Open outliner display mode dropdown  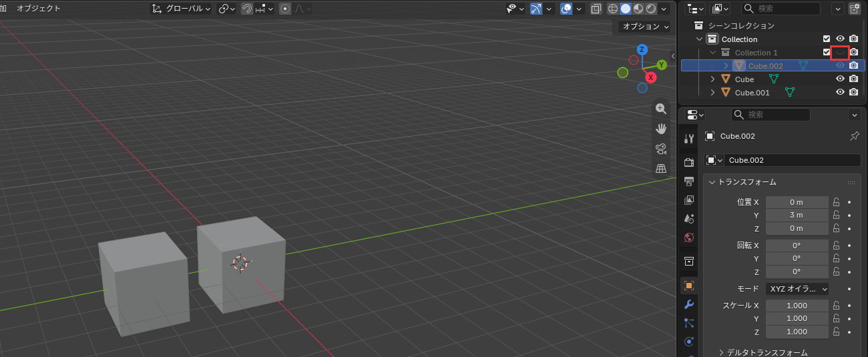point(696,9)
